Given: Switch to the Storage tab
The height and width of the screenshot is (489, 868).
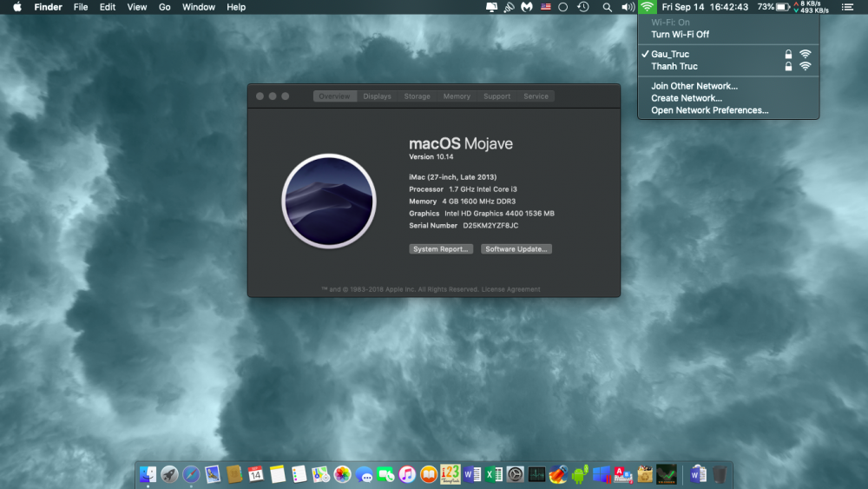Looking at the screenshot, I should tap(417, 96).
